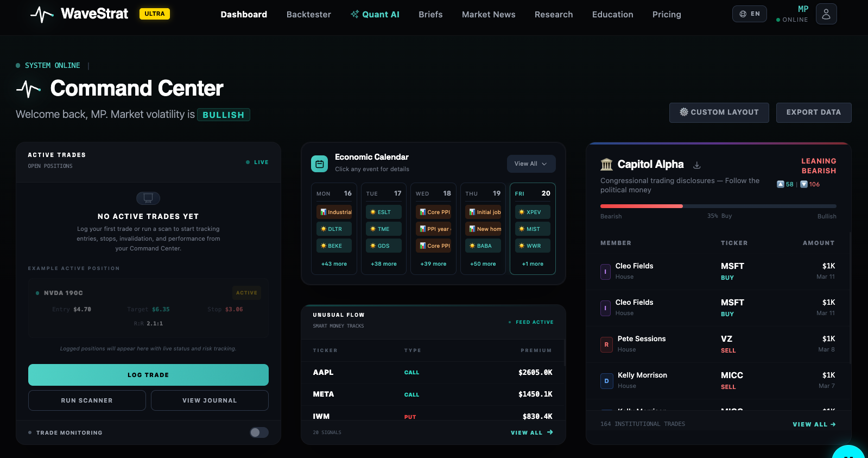Open View All institutional trades link
The image size is (868, 458).
[814, 424]
